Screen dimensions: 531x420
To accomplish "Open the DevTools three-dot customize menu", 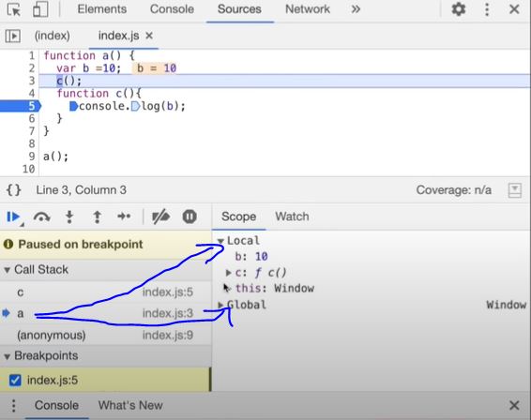I will tap(487, 9).
